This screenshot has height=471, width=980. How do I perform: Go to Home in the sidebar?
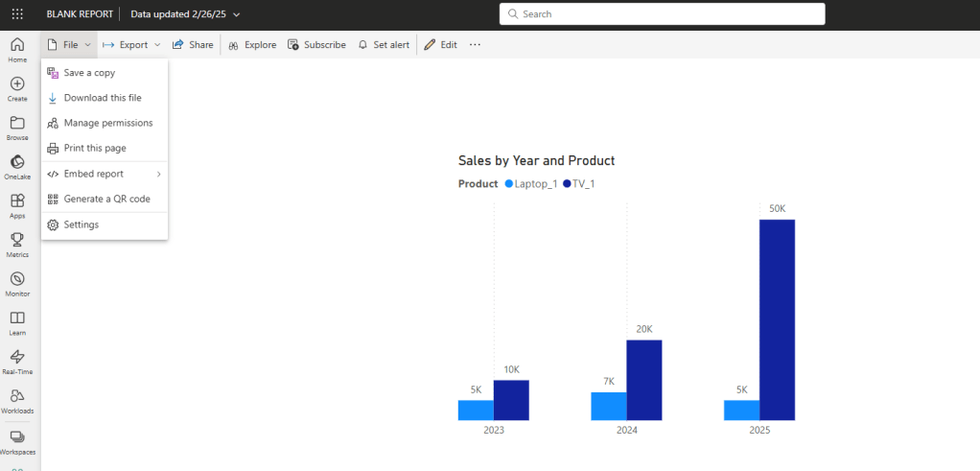[x=17, y=48]
